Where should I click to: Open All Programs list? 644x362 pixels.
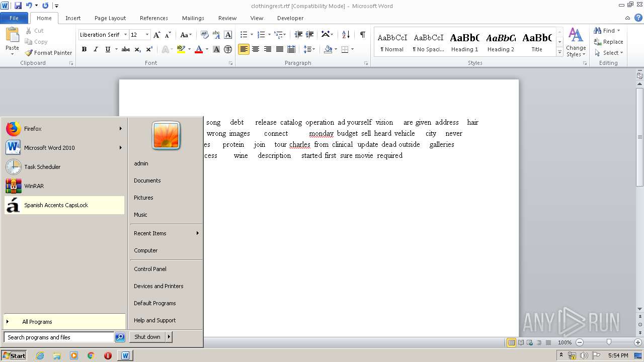64,322
